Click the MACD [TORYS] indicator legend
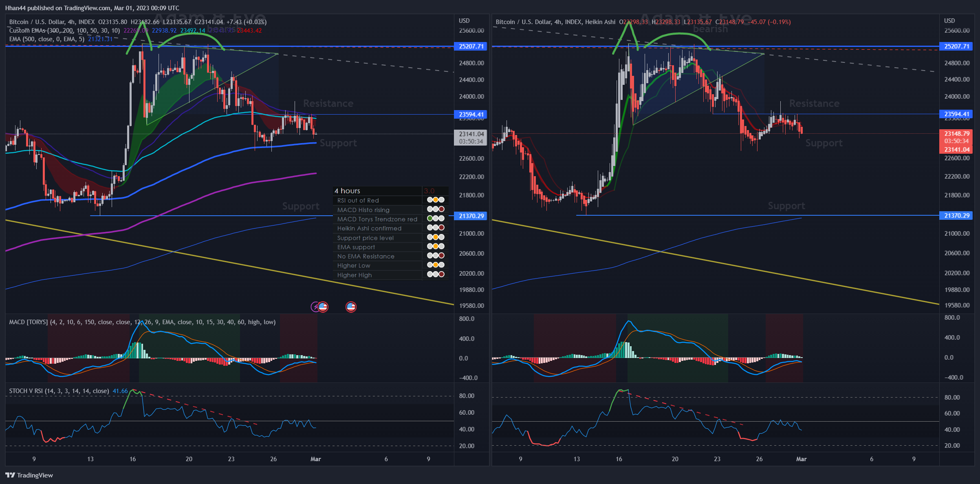 tap(142, 322)
